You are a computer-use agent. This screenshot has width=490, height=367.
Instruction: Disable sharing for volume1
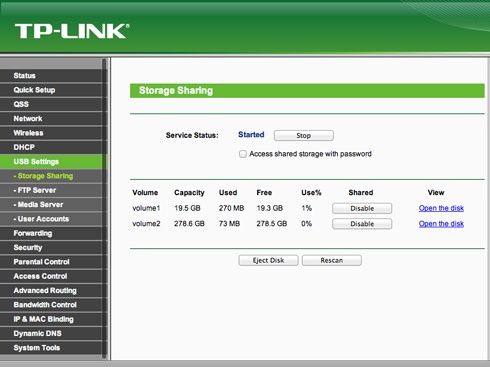coord(362,208)
